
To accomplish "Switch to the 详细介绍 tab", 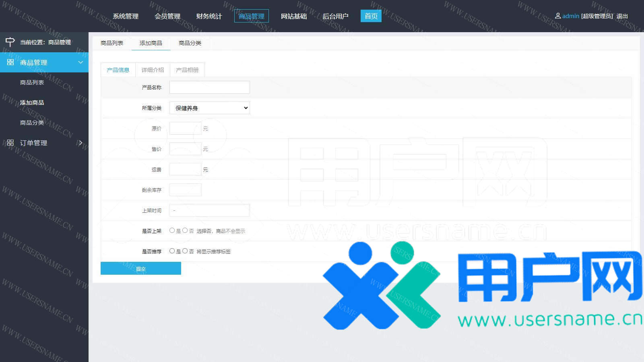I will (x=153, y=70).
